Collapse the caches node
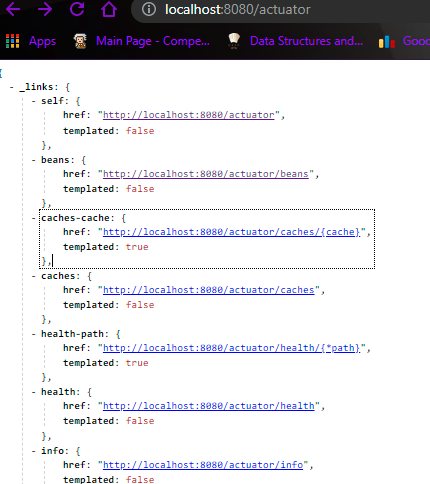This screenshot has height=484, width=430. [x=34, y=276]
